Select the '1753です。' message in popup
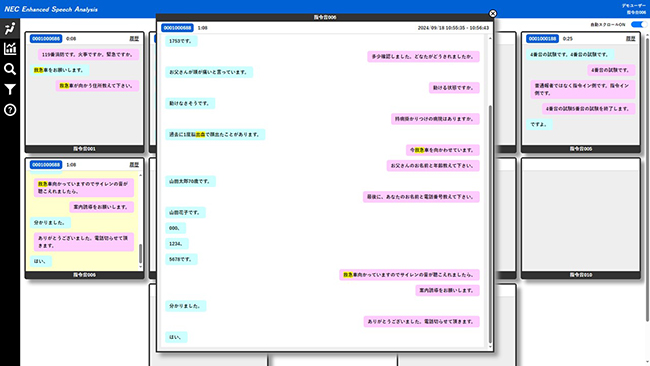This screenshot has width=650, height=366. point(181,41)
